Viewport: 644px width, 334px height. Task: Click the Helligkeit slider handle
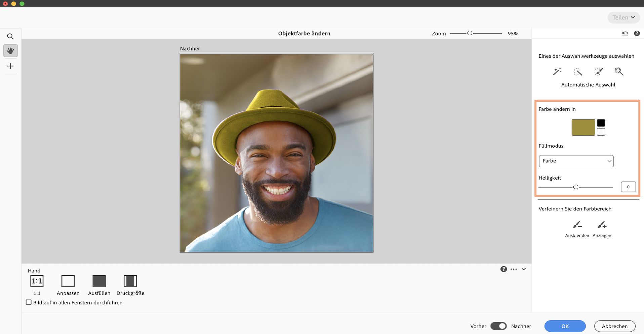point(576,187)
